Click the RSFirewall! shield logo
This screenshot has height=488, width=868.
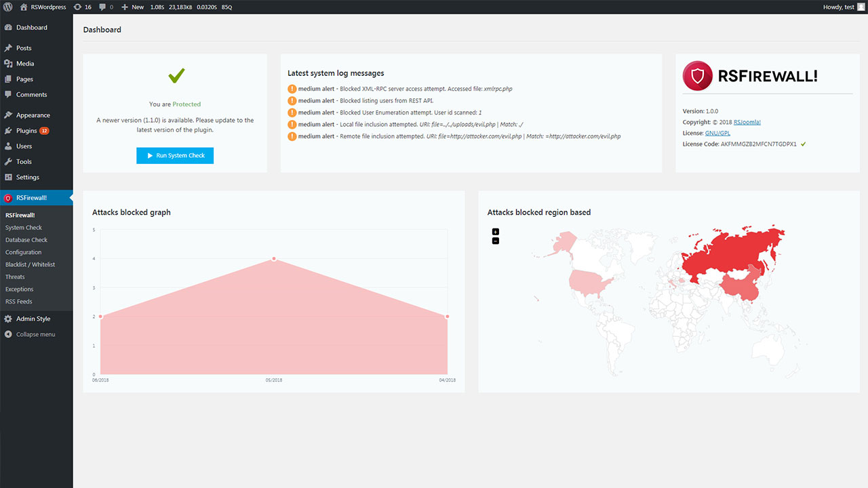pos(697,76)
